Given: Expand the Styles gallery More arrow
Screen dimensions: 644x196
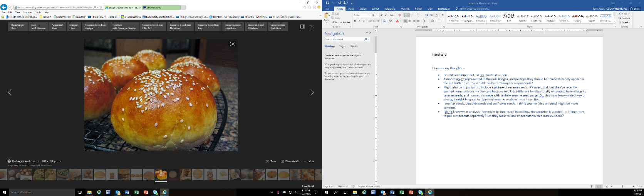Looking at the screenshot, I should (x=614, y=21).
